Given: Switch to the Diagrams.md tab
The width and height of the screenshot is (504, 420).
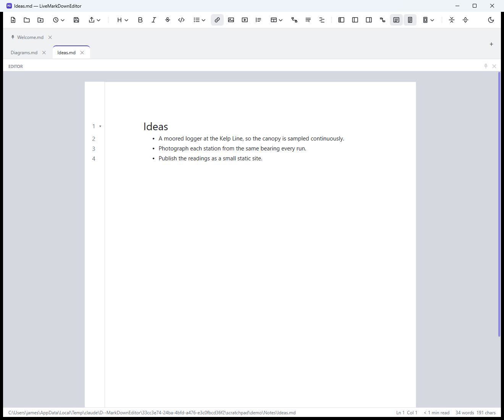Looking at the screenshot, I should pos(24,53).
